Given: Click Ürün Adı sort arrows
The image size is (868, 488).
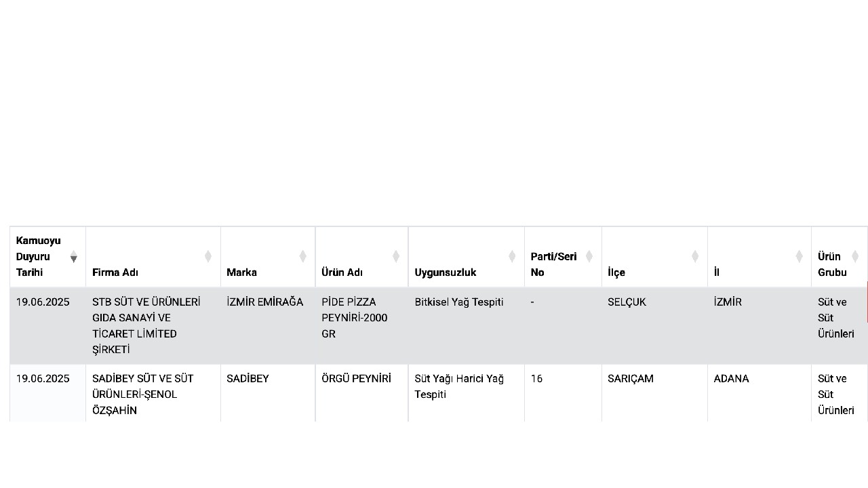Looking at the screenshot, I should tap(396, 256).
